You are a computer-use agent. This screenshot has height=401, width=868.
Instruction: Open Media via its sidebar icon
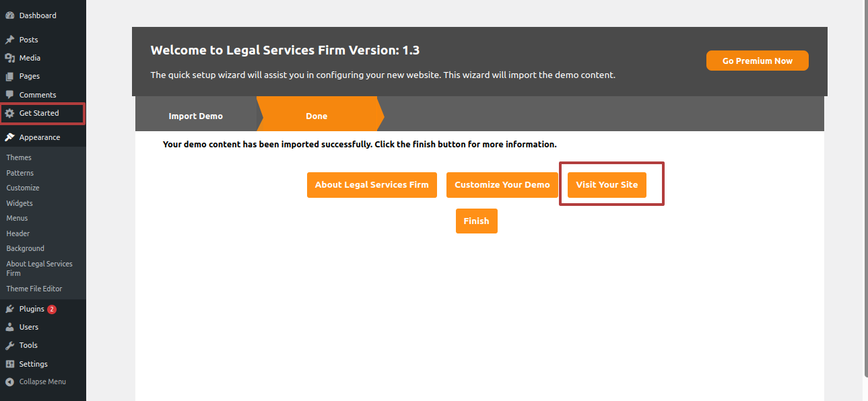click(9, 58)
